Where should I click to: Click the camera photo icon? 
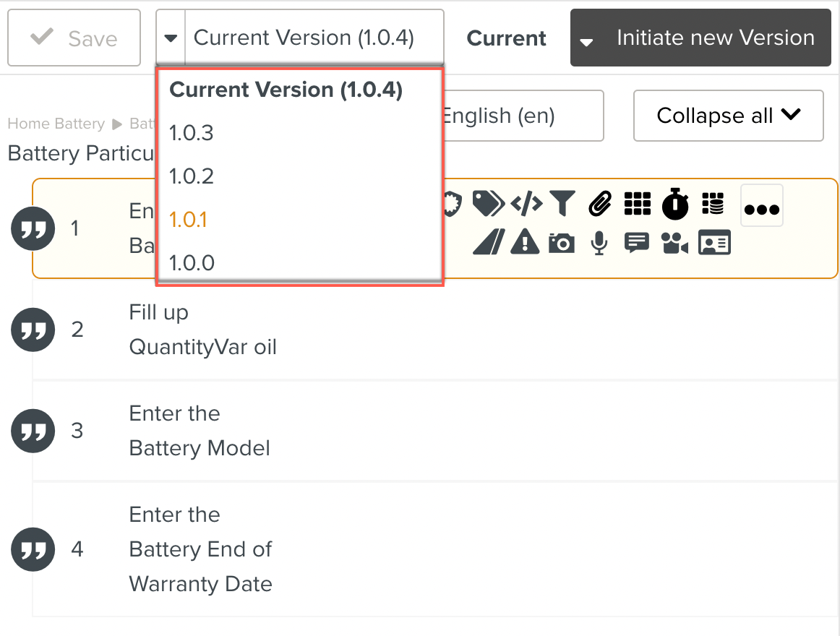point(562,244)
